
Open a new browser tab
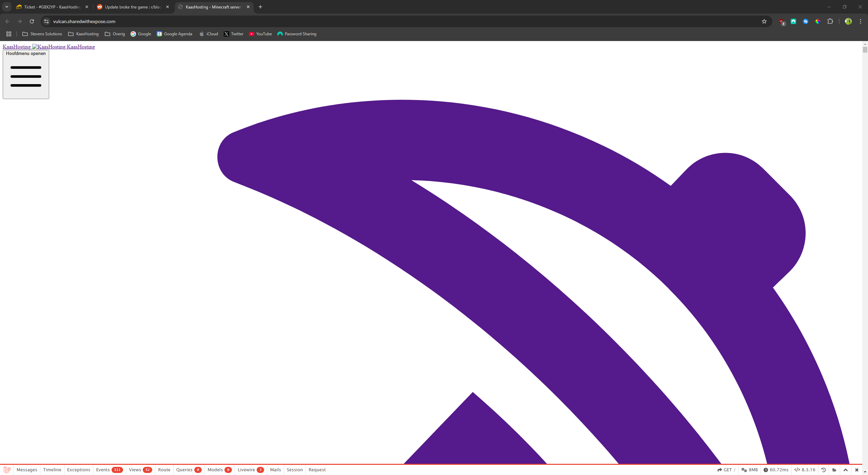point(260,7)
